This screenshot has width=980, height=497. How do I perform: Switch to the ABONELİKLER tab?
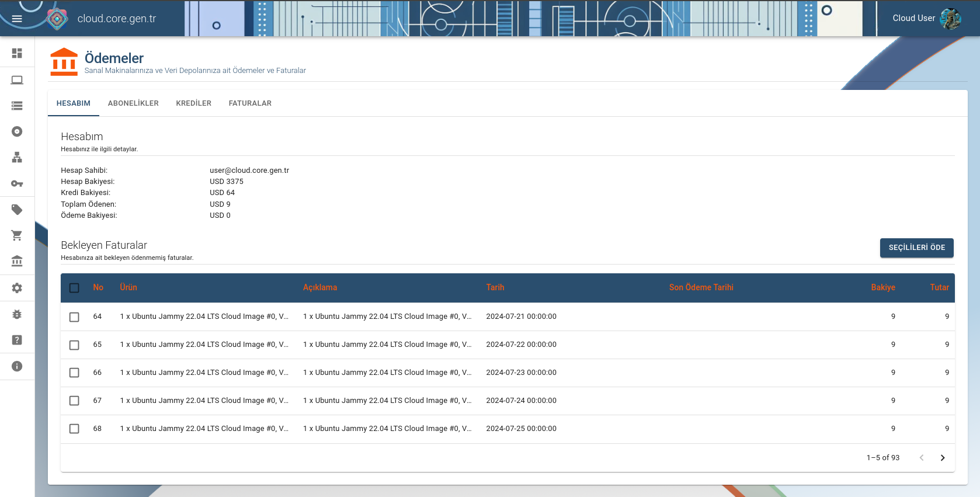click(x=133, y=103)
